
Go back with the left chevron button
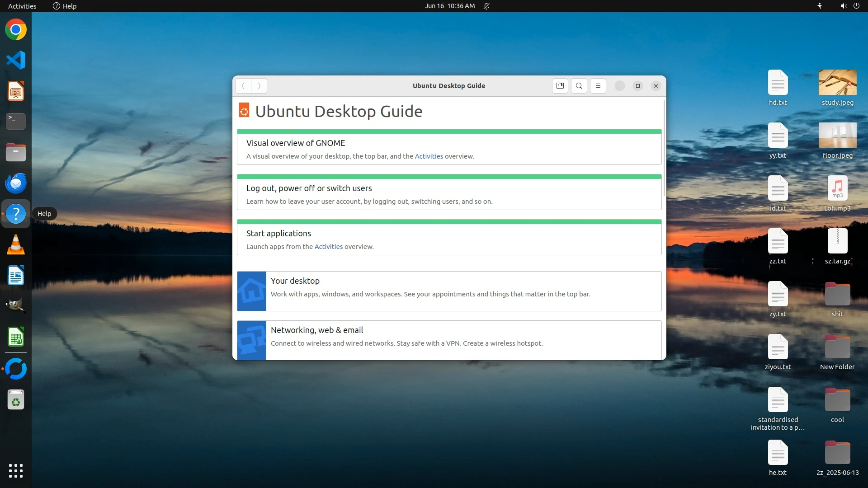pyautogui.click(x=243, y=86)
